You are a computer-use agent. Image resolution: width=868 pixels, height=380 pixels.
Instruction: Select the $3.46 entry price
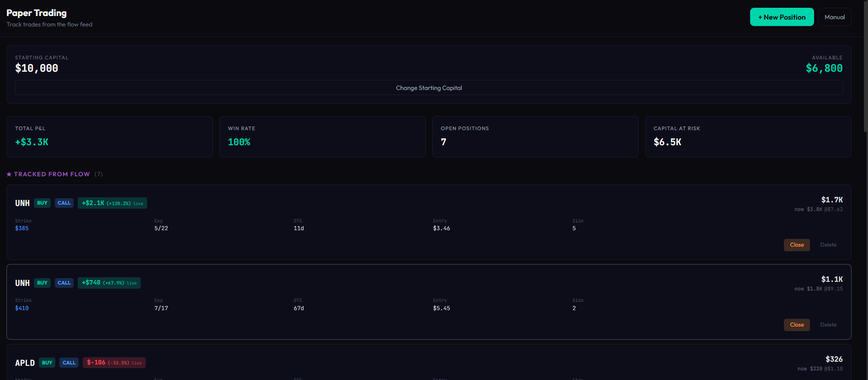click(442, 228)
